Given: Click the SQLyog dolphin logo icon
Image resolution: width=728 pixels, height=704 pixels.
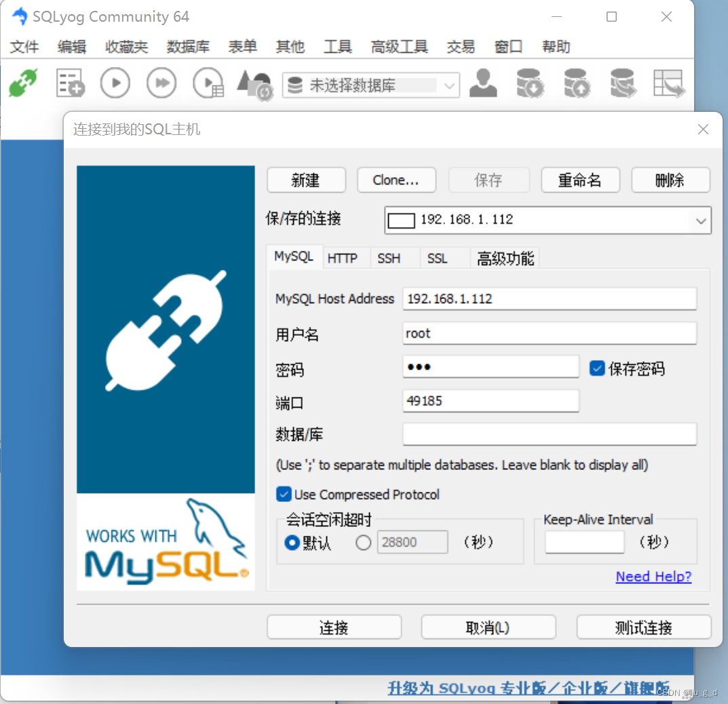Looking at the screenshot, I should [20, 17].
